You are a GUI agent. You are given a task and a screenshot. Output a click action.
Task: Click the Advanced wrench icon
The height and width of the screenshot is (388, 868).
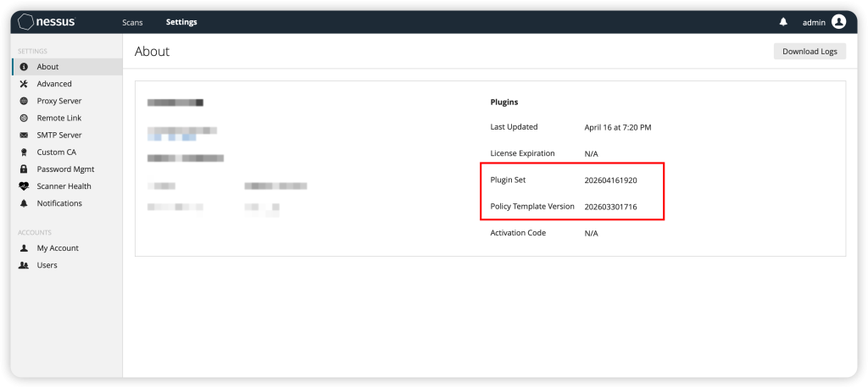pyautogui.click(x=24, y=84)
